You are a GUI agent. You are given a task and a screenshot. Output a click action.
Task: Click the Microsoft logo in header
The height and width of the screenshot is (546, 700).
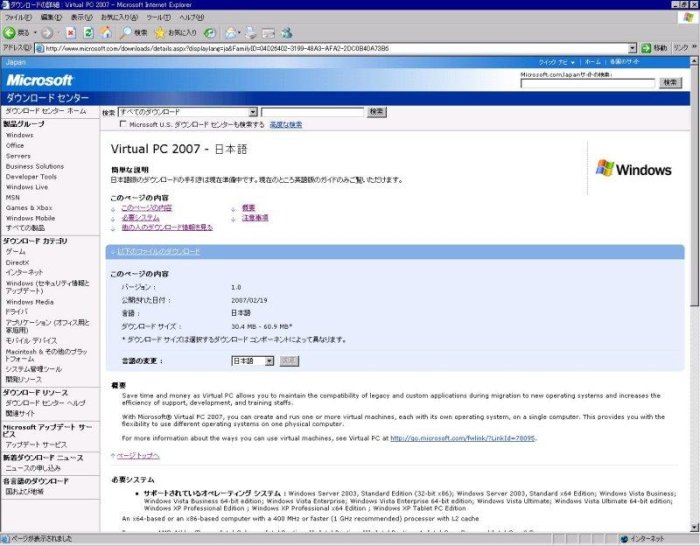point(39,80)
